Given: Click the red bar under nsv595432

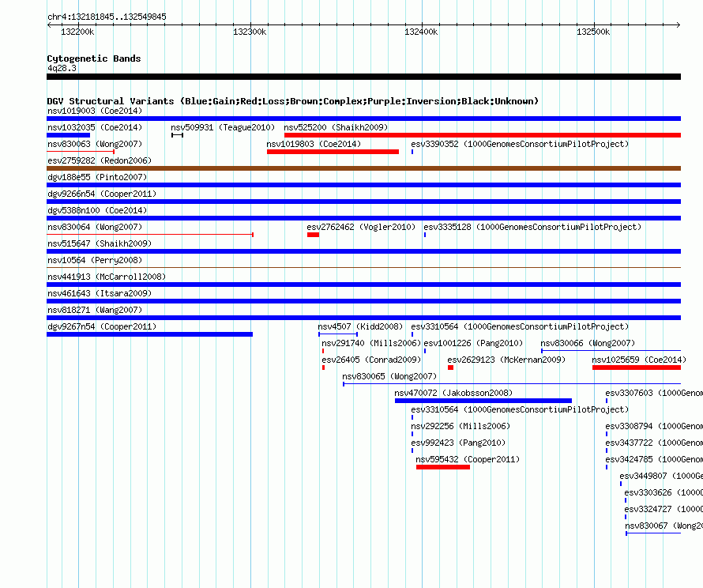Looking at the screenshot, I should coord(443,467).
